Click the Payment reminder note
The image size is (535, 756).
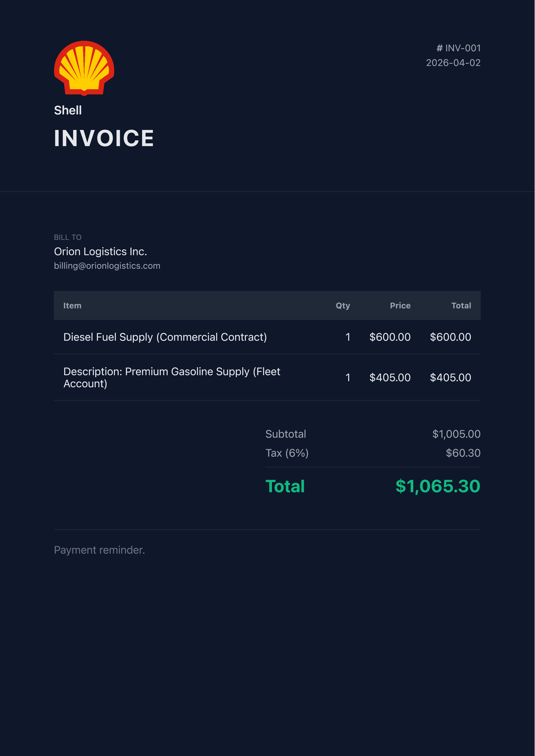point(100,550)
